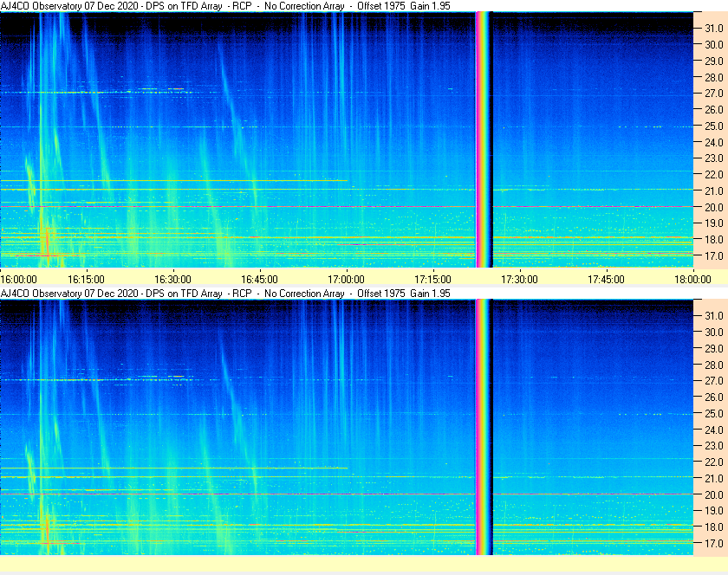Click the 27.0 frequency label in upper plot
Screen dimensions: 728x575
pyautogui.click(x=714, y=94)
